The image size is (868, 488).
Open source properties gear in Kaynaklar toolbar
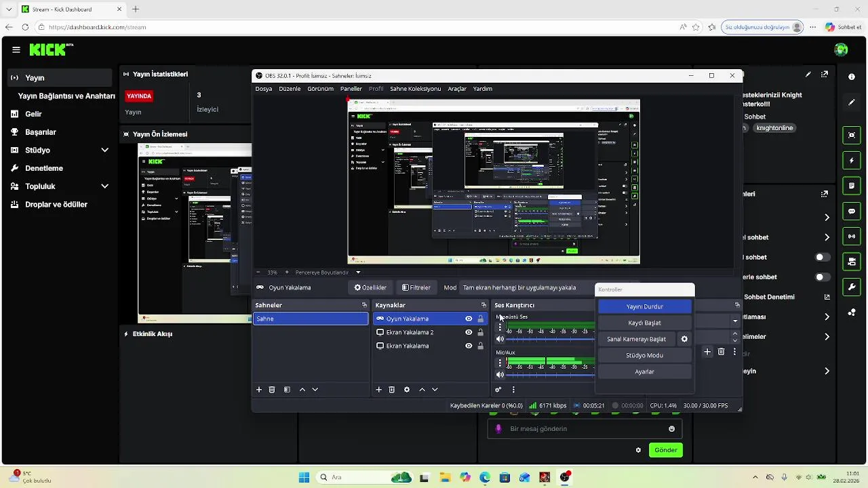tap(407, 390)
